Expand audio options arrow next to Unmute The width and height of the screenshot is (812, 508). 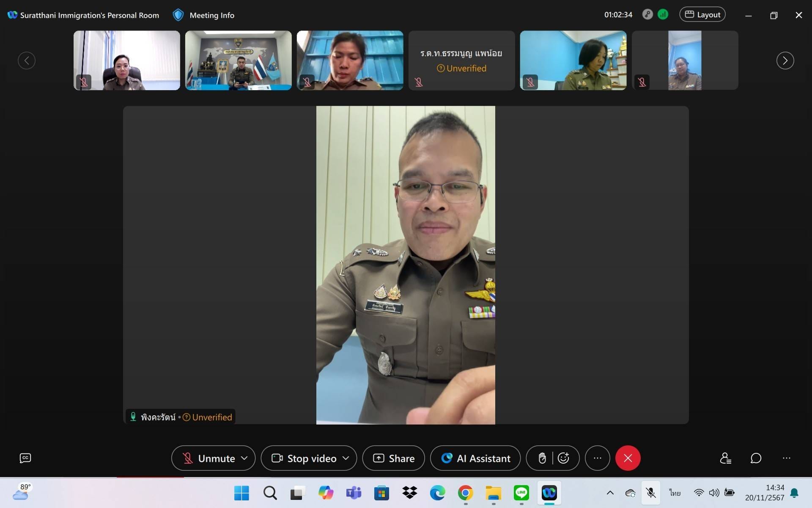pos(244,458)
